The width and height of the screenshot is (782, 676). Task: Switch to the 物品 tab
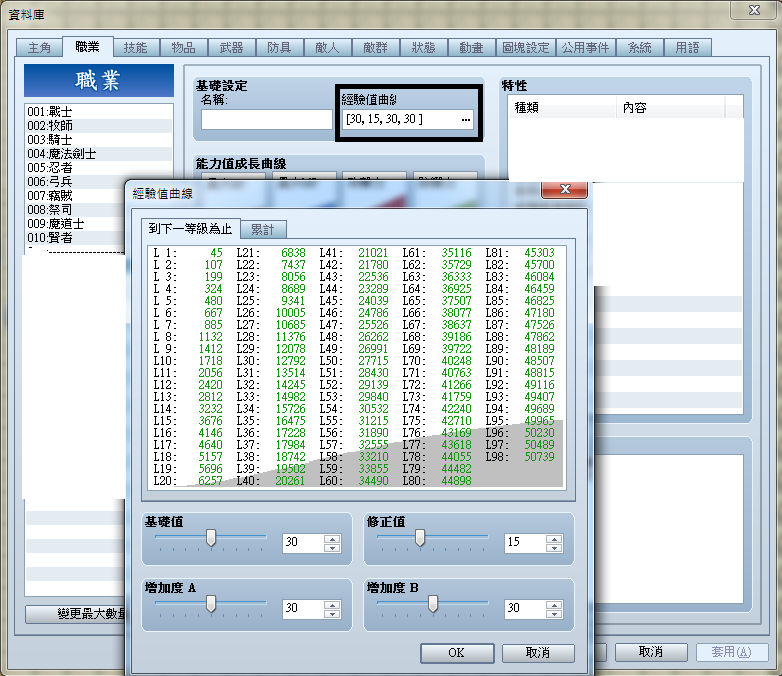pyautogui.click(x=184, y=48)
